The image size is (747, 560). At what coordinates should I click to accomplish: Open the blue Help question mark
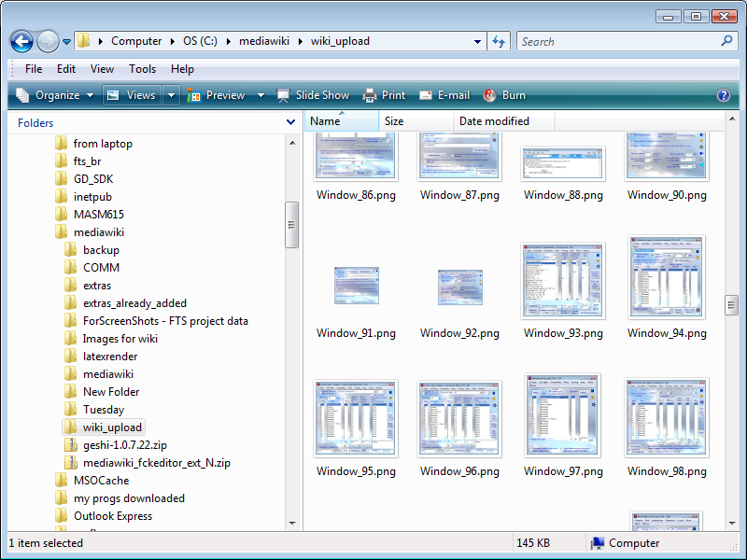(723, 95)
